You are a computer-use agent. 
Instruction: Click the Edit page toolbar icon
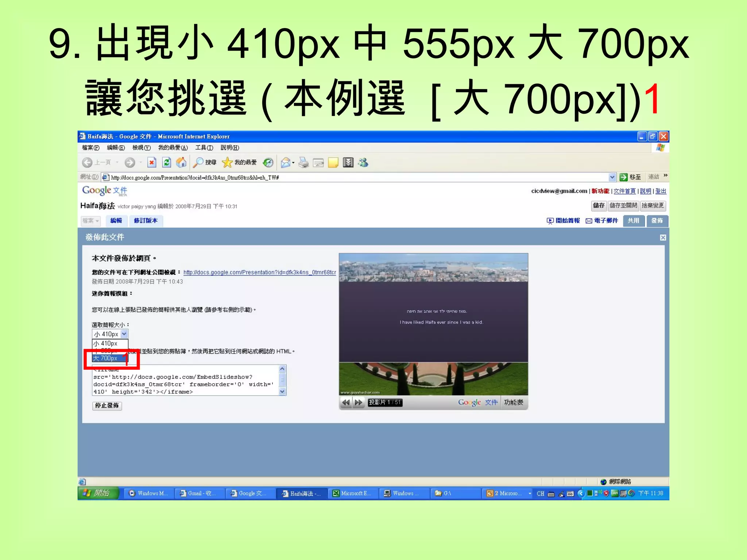pos(318,163)
